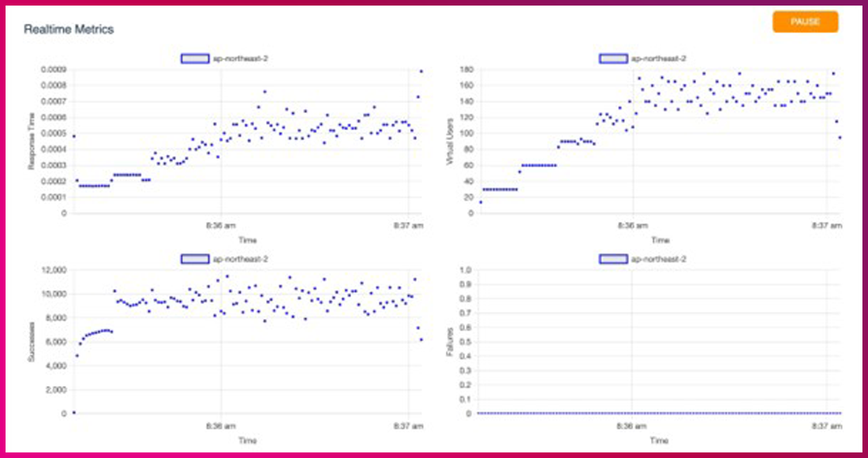Click legend color box in Virtual Users chart
This screenshot has height=458, width=868.
612,58
